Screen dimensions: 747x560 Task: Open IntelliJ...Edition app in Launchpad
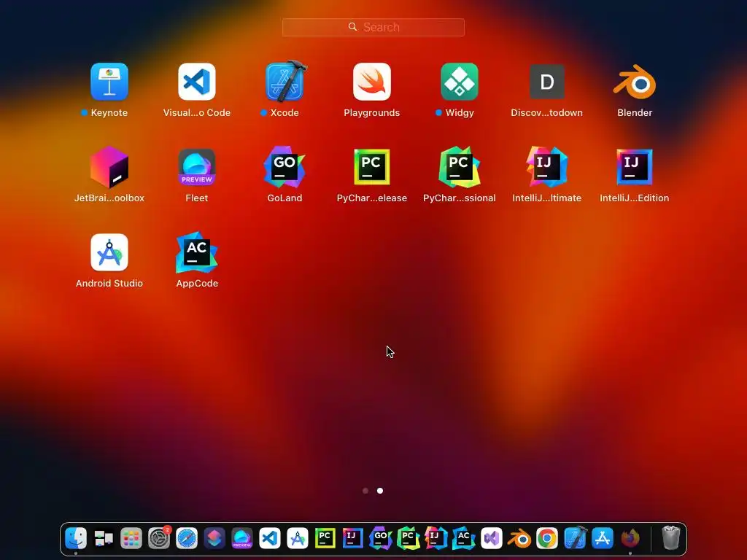tap(635, 167)
